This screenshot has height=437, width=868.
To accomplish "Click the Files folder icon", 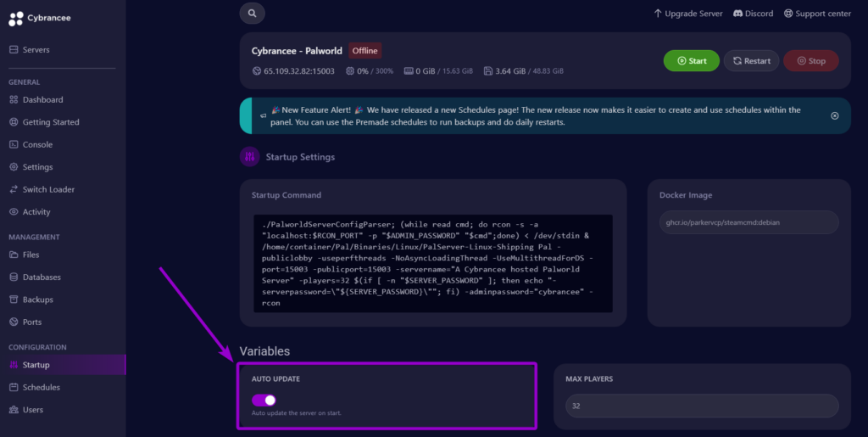I will coord(14,255).
